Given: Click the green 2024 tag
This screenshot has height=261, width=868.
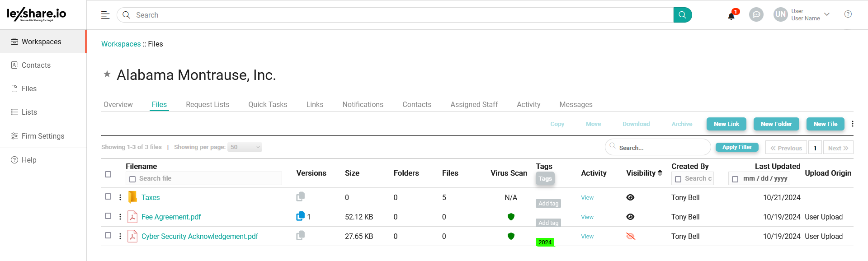Looking at the screenshot, I should tap(545, 242).
